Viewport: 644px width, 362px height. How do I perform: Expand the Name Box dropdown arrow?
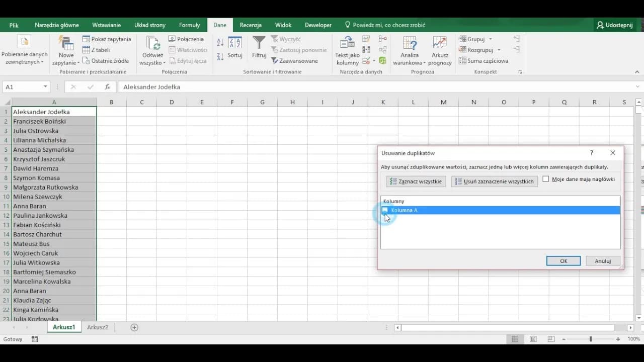(45, 87)
